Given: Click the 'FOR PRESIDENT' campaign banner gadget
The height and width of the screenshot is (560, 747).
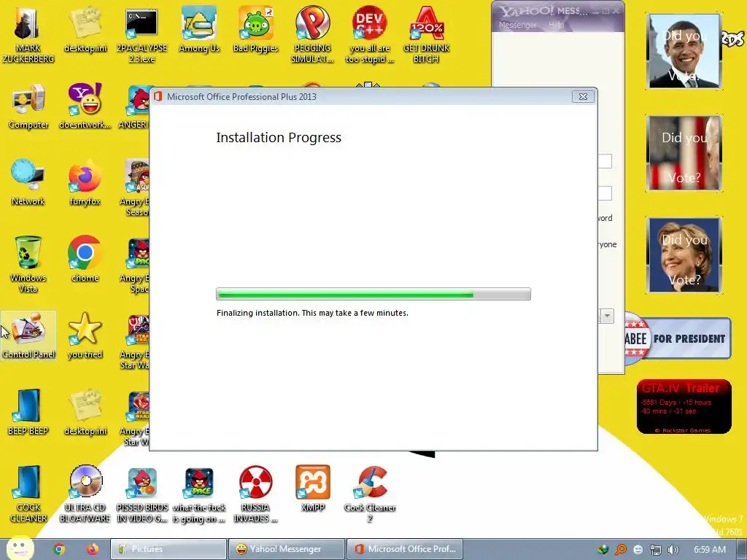Looking at the screenshot, I should pyautogui.click(x=678, y=338).
